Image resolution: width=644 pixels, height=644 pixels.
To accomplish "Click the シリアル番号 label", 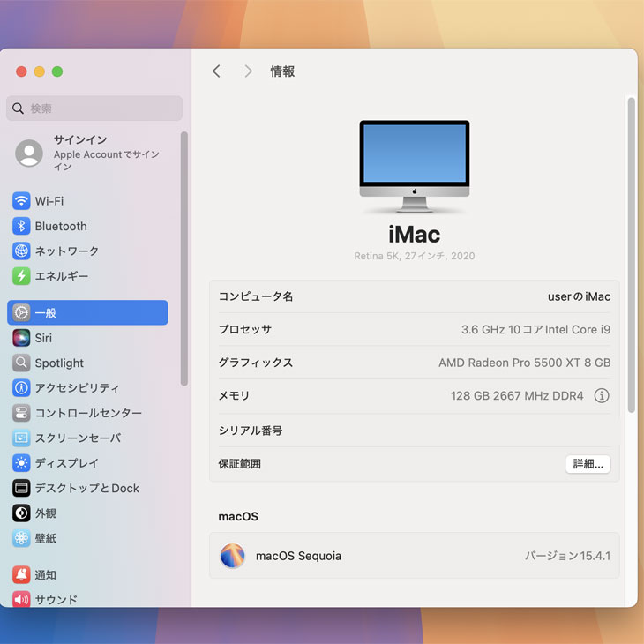I will tap(251, 431).
